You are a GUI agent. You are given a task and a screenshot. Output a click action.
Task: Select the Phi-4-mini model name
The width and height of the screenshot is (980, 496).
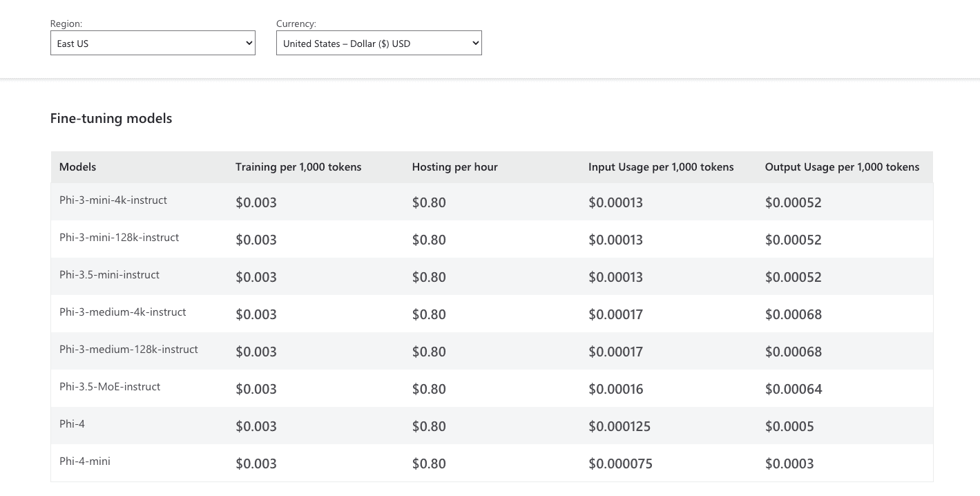[85, 461]
